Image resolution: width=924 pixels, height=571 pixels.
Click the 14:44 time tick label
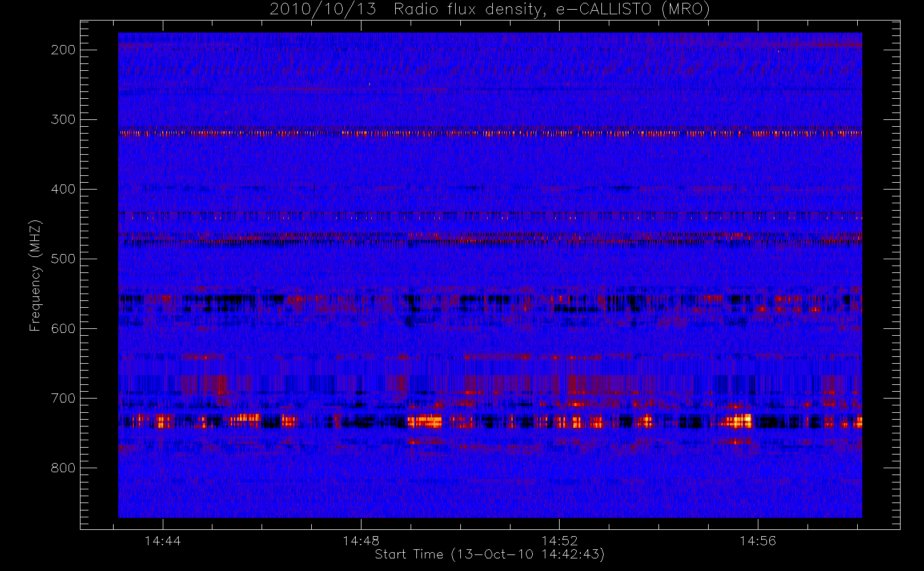click(x=163, y=541)
